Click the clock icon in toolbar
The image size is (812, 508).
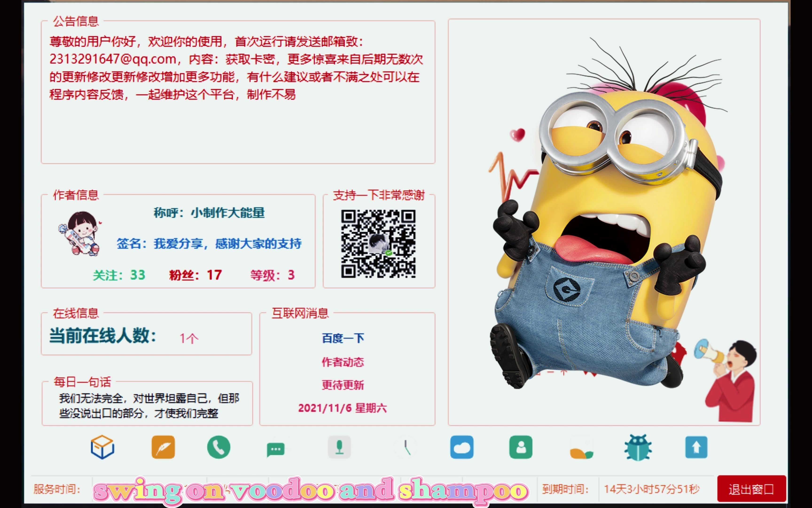point(407,447)
